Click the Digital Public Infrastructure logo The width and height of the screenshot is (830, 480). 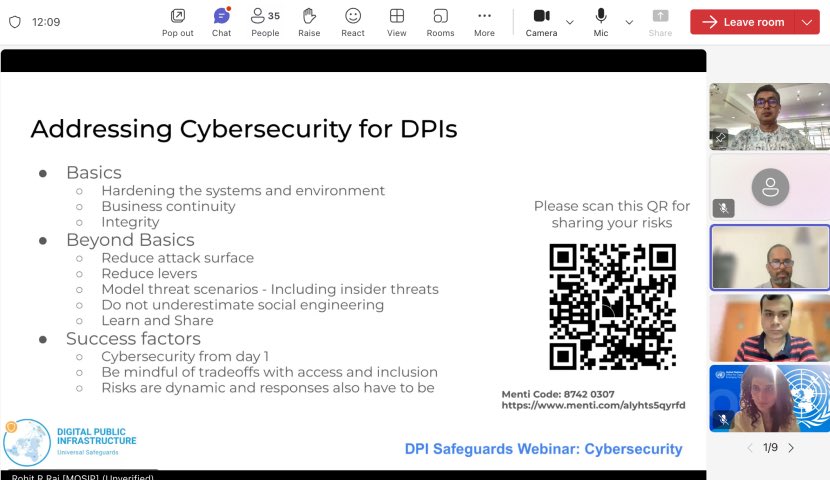(70, 442)
